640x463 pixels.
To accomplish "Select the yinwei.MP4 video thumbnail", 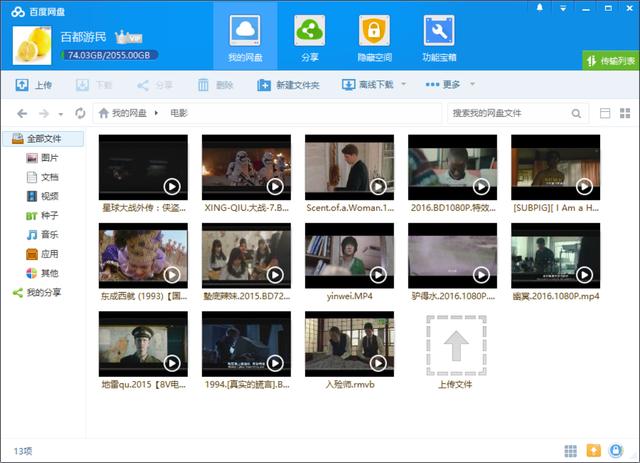I will 349,256.
